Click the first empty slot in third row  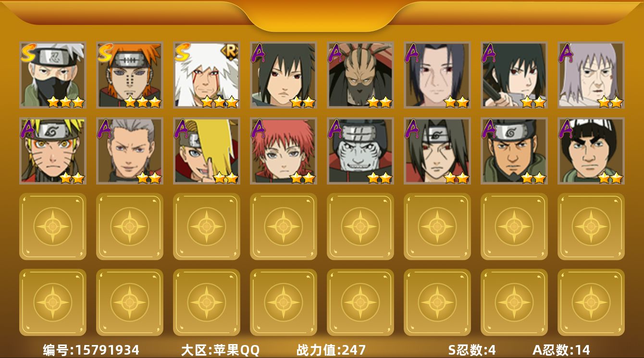click(52, 226)
